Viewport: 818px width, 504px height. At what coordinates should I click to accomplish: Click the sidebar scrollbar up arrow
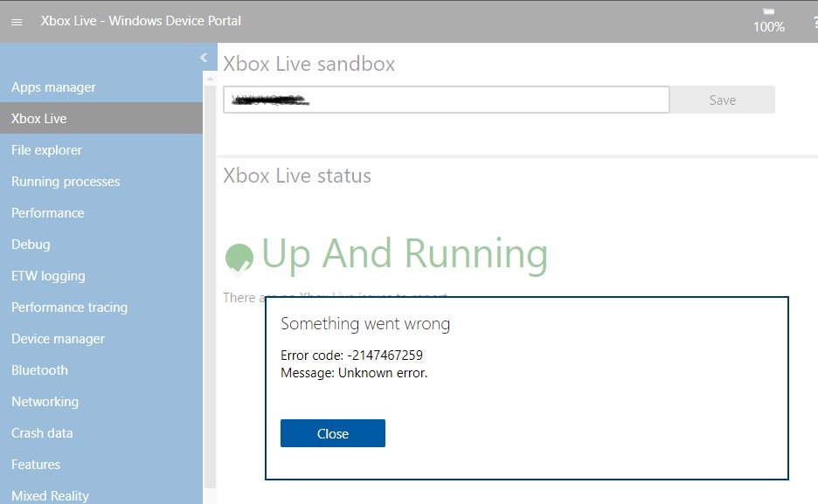tap(210, 79)
